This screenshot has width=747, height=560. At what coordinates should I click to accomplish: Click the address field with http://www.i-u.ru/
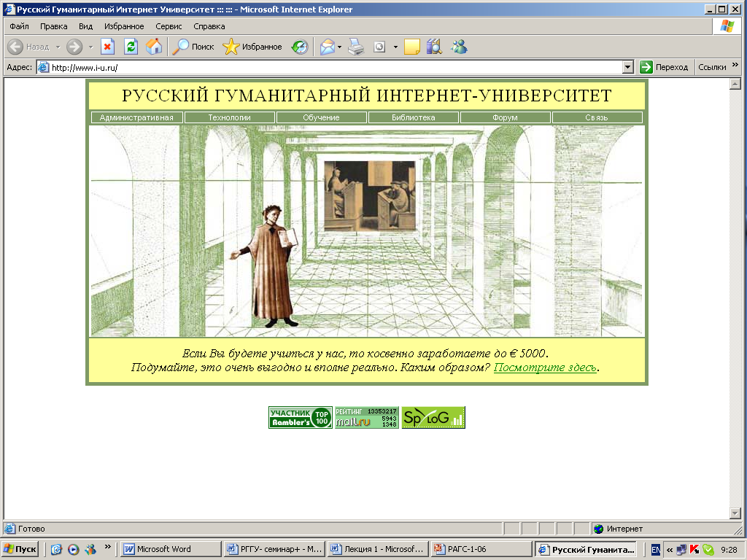tap(329, 67)
